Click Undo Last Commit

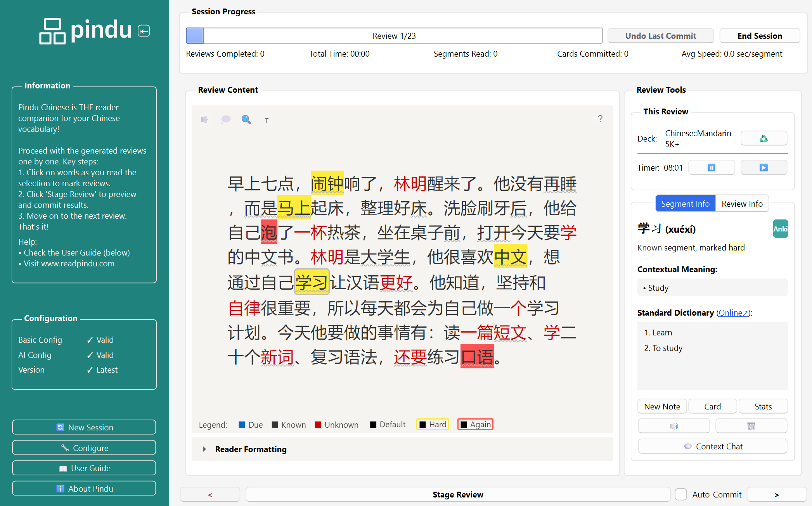pos(660,35)
